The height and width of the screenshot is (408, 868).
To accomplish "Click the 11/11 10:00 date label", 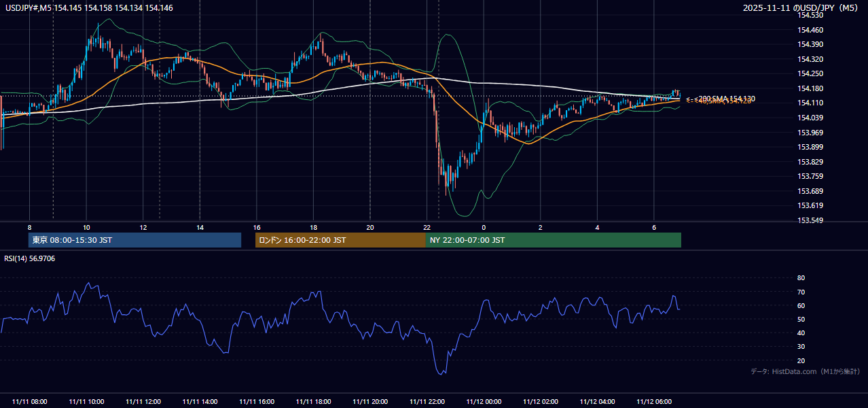I will point(86,402).
